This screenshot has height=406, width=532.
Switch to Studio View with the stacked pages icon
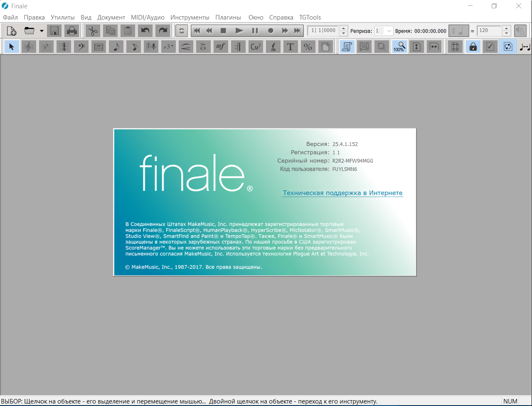[x=382, y=47]
